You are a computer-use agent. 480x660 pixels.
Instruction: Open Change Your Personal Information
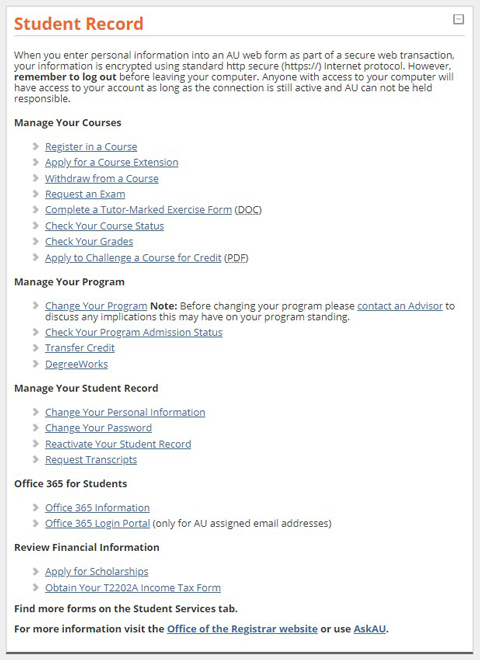point(125,412)
